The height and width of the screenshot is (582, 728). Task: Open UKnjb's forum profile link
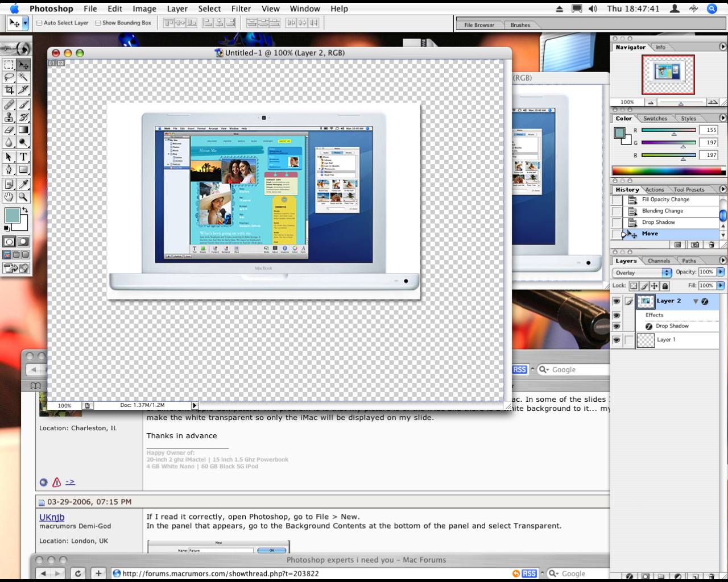pos(52,517)
